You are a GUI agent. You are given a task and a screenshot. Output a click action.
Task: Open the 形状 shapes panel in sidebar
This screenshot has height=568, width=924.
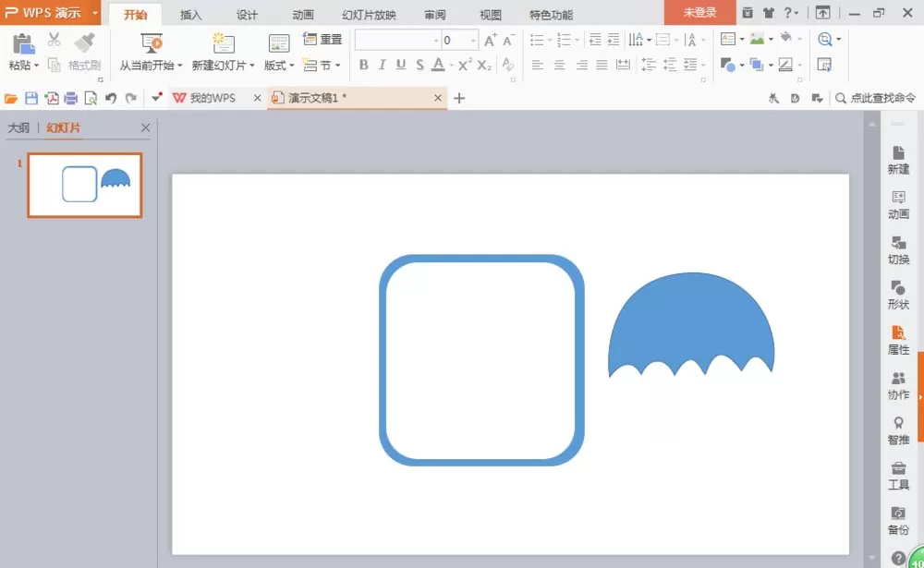point(898,295)
